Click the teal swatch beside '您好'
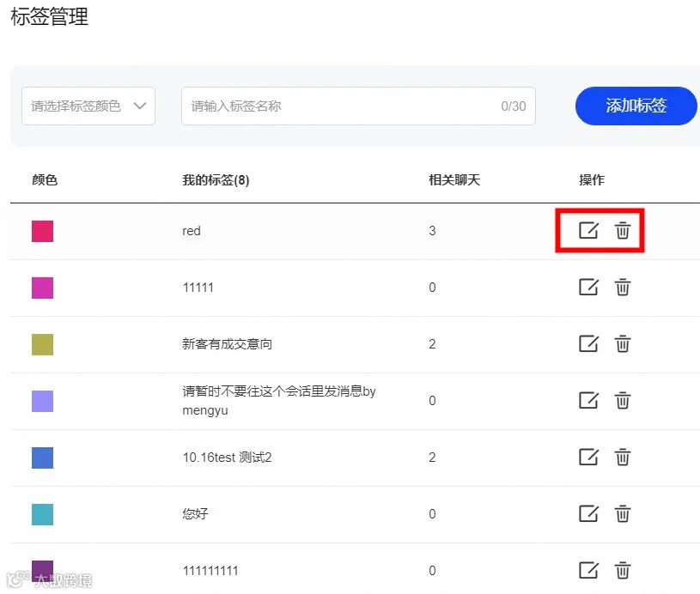700x594 pixels. (x=42, y=514)
